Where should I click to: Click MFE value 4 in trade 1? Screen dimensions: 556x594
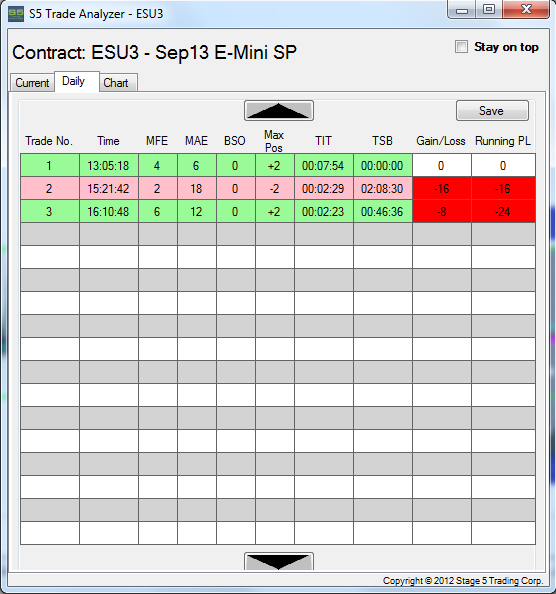point(158,166)
